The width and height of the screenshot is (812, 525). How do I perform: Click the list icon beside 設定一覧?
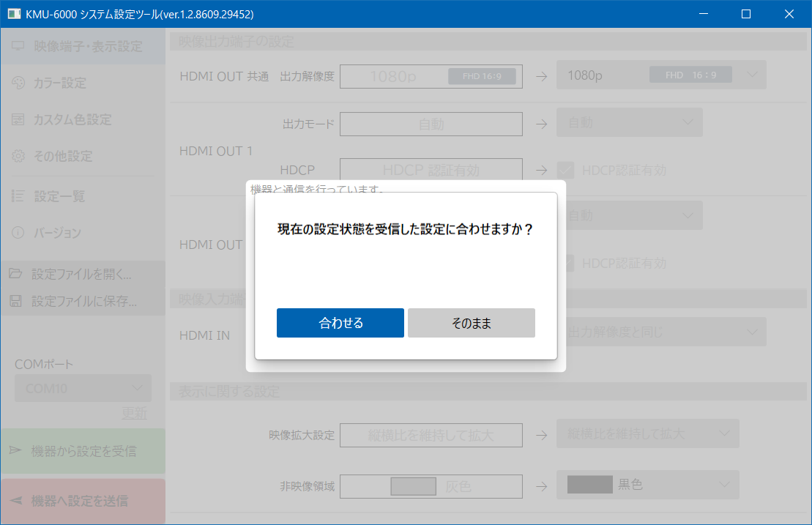click(x=18, y=196)
